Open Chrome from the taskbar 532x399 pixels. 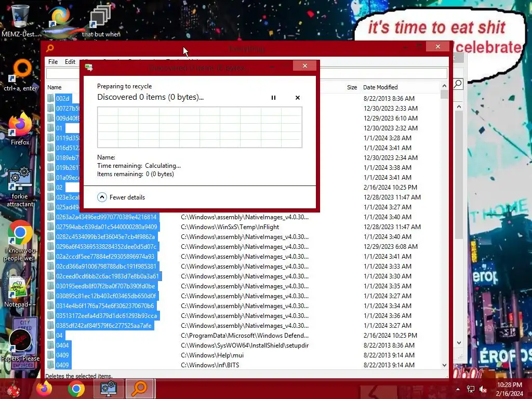pyautogui.click(x=76, y=389)
